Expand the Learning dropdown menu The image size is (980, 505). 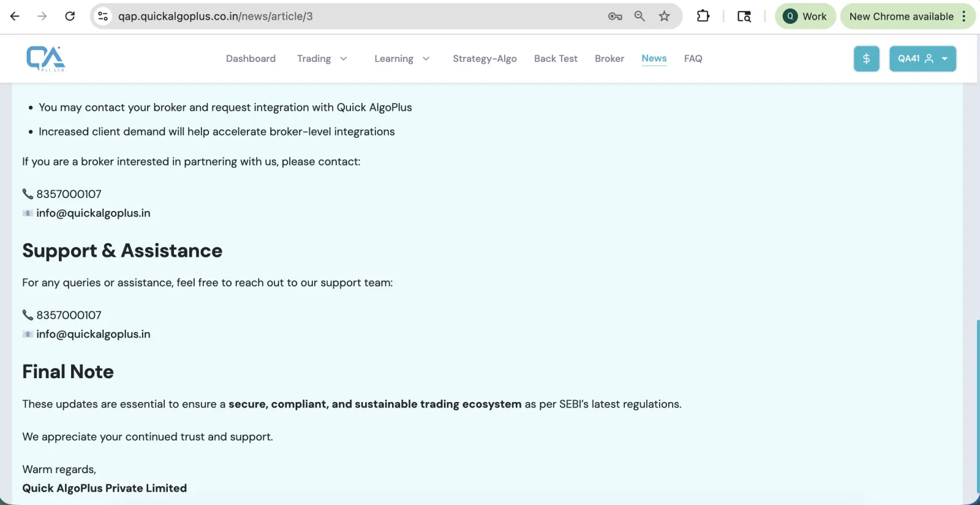[x=402, y=59]
